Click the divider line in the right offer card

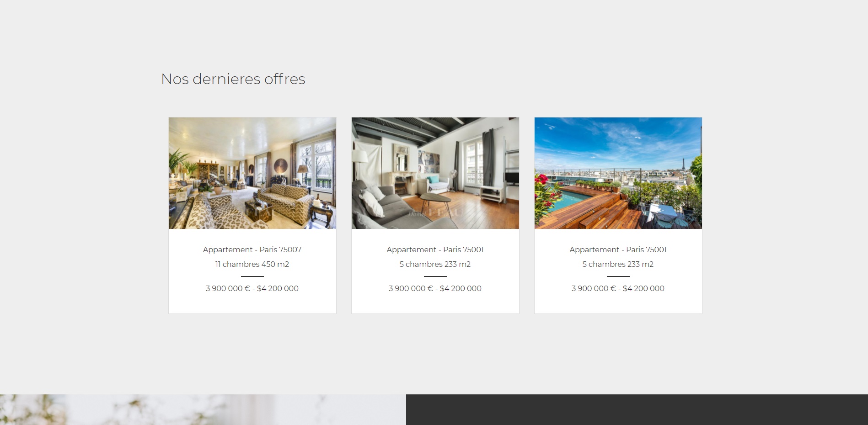(x=618, y=276)
